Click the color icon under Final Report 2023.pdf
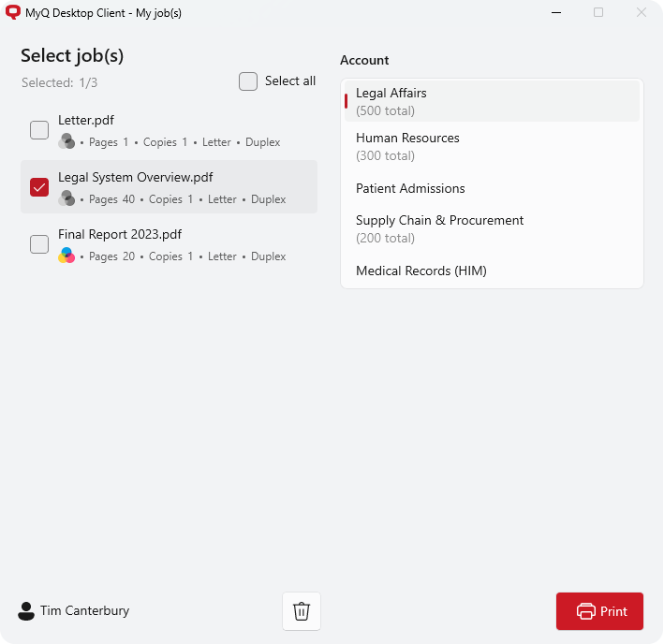This screenshot has width=664, height=644. (66, 256)
